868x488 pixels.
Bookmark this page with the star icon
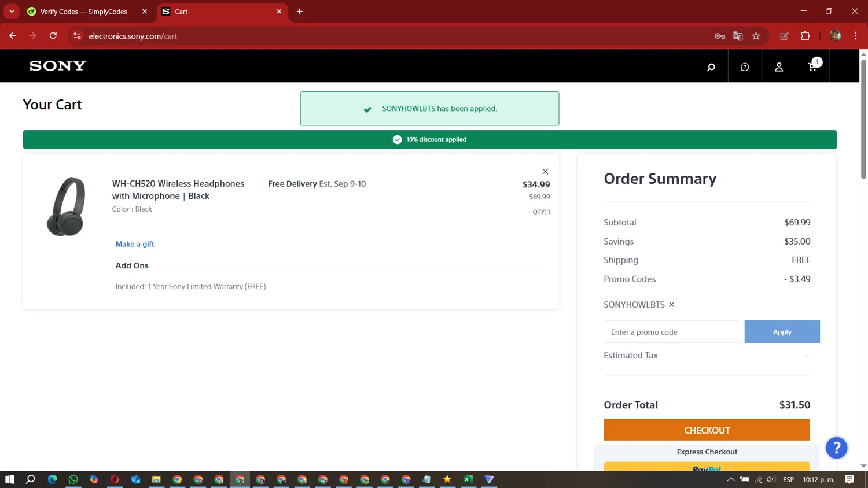(756, 36)
